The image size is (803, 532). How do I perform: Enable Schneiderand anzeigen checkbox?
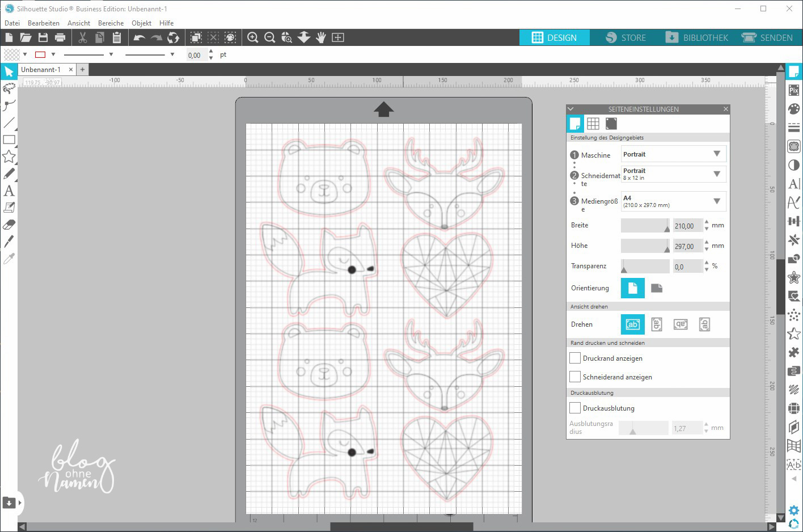click(575, 377)
